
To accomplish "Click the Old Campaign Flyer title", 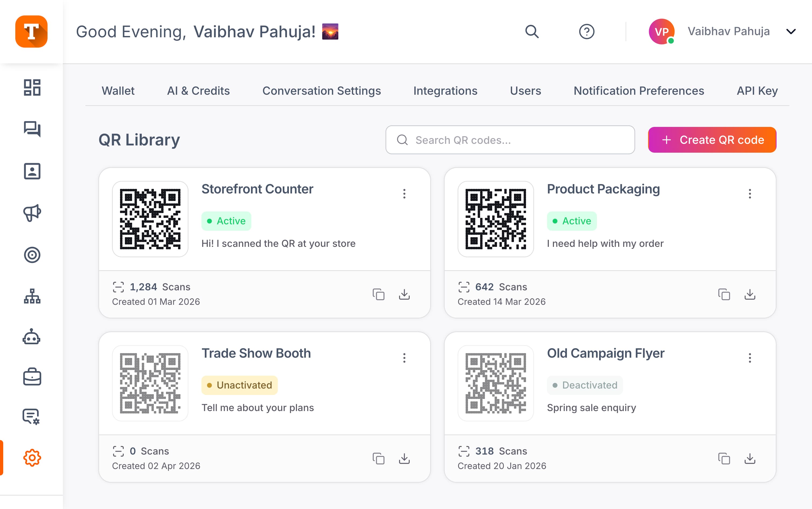I will coord(606,353).
